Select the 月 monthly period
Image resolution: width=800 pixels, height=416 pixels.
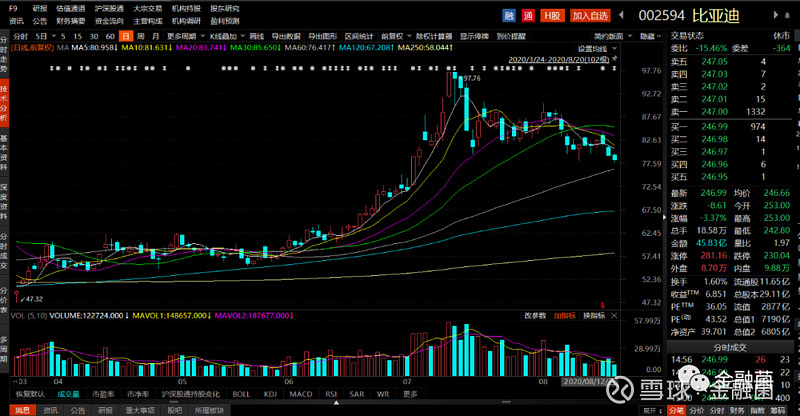coord(156,36)
